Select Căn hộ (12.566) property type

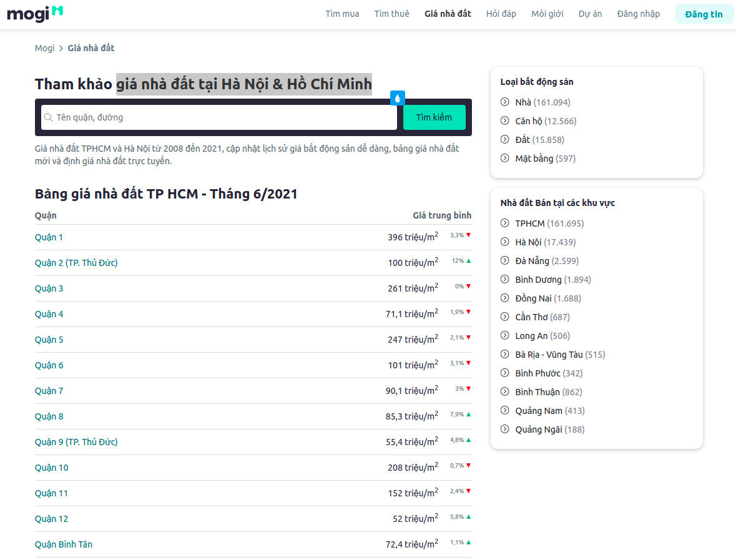(546, 121)
